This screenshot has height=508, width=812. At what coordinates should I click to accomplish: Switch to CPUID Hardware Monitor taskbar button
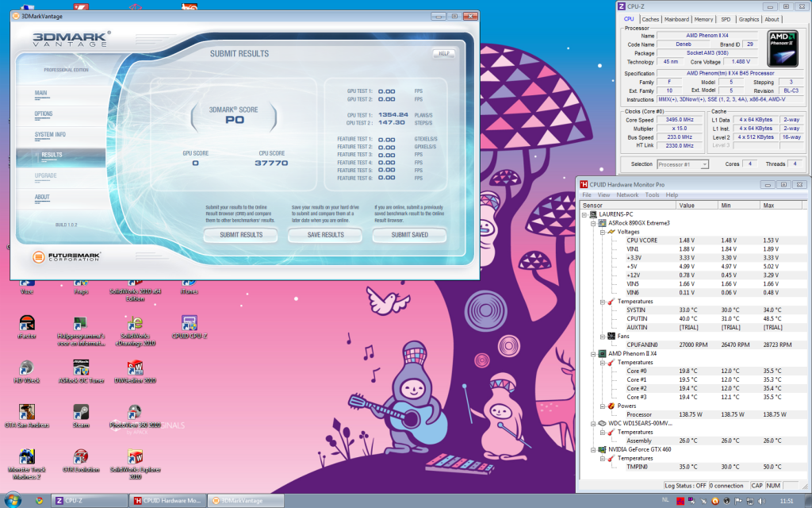click(168, 501)
